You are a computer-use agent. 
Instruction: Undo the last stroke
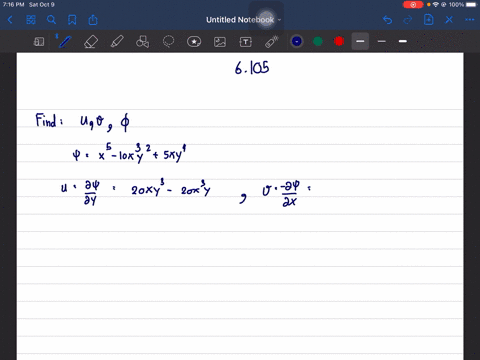pos(387,20)
